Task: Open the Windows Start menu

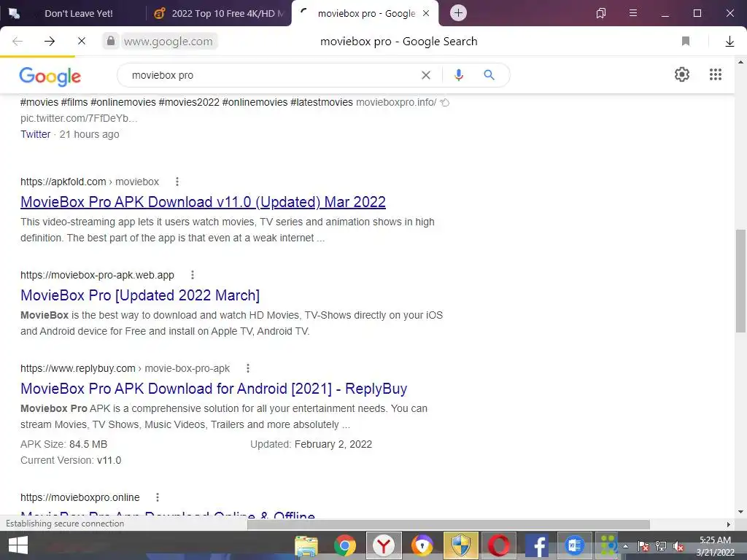Action: 18,545
